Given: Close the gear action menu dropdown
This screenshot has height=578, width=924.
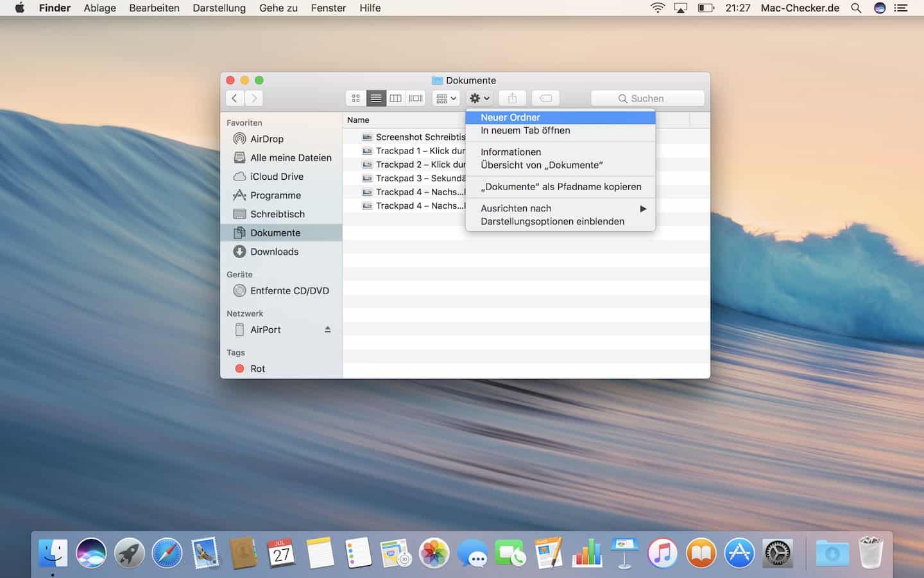Looking at the screenshot, I should click(479, 98).
